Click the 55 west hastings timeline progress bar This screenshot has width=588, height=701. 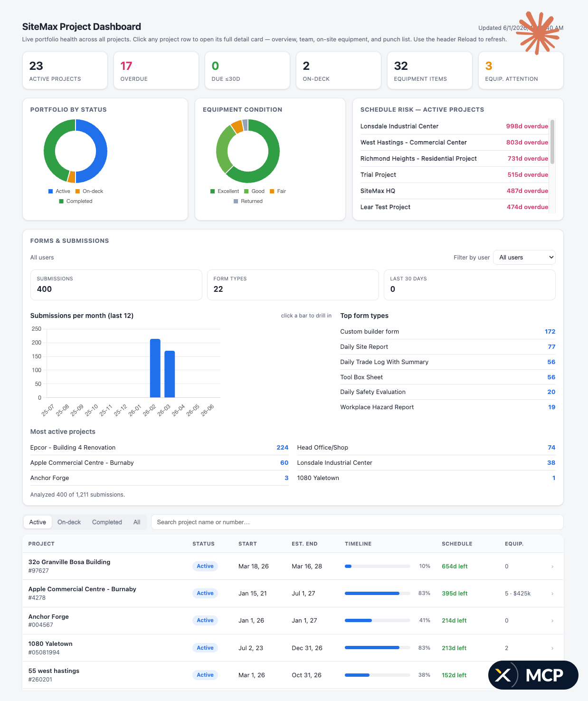(377, 675)
